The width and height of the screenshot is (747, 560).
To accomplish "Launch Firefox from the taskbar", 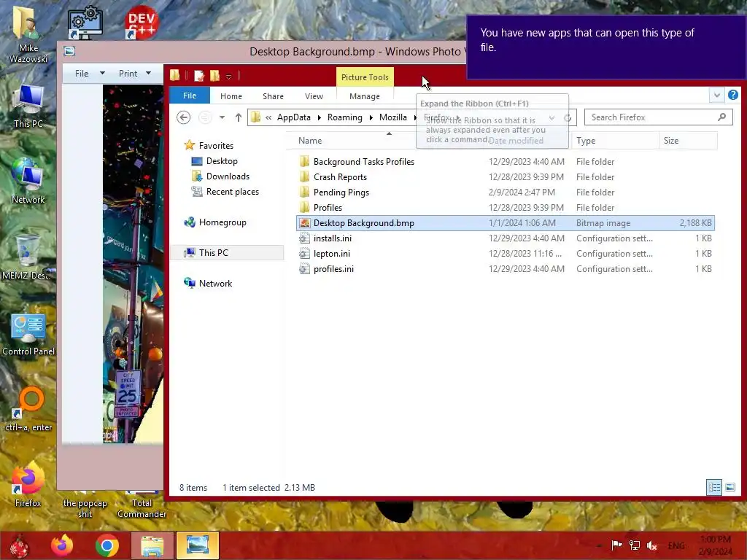I will [62, 545].
